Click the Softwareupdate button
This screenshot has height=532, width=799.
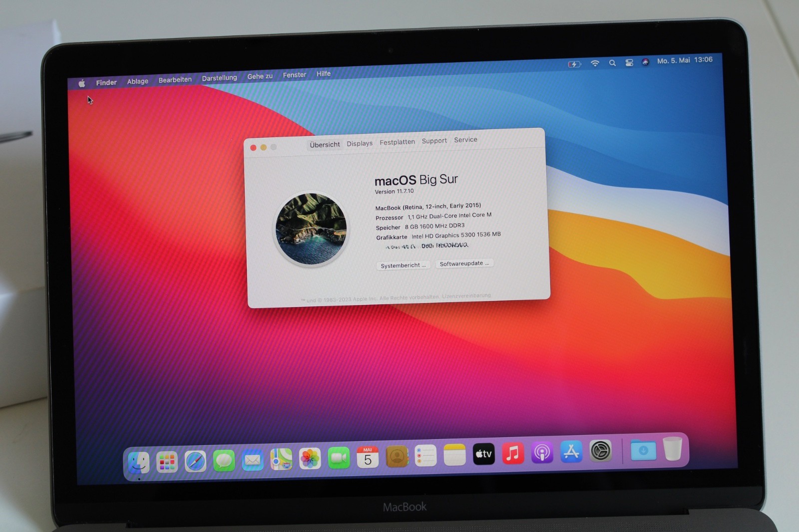pos(464,264)
